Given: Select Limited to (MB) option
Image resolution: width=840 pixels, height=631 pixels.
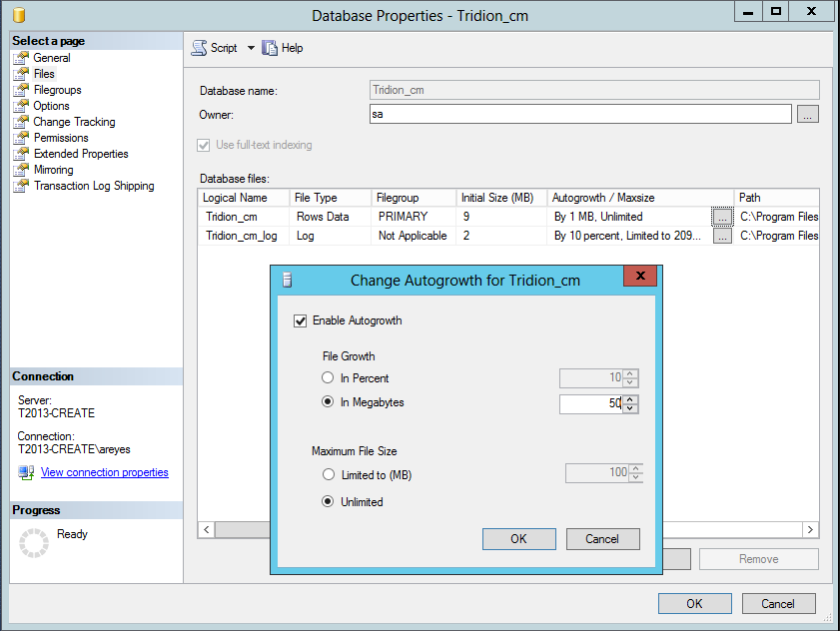Looking at the screenshot, I should [x=328, y=475].
